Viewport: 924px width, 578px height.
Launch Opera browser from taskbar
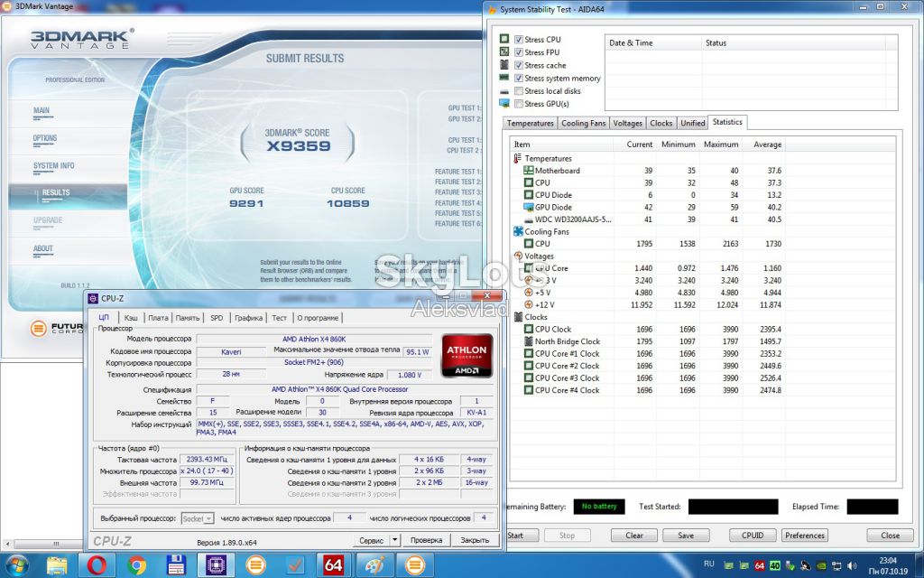pyautogui.click(x=97, y=565)
